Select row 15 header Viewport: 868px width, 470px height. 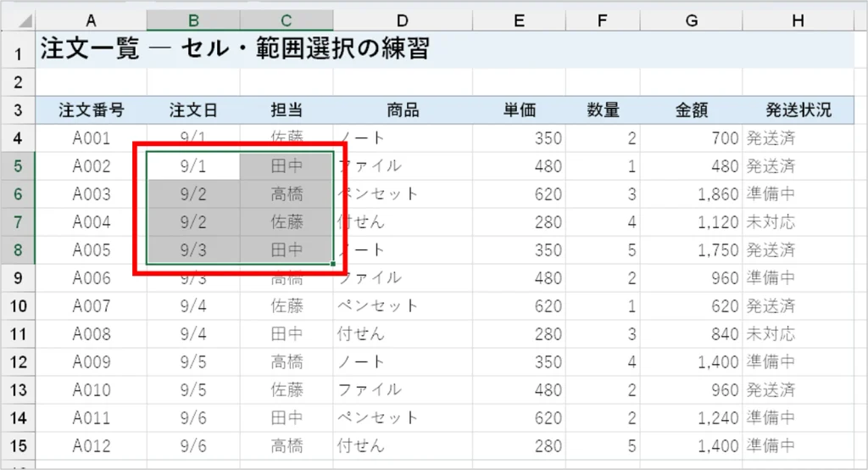(x=18, y=445)
